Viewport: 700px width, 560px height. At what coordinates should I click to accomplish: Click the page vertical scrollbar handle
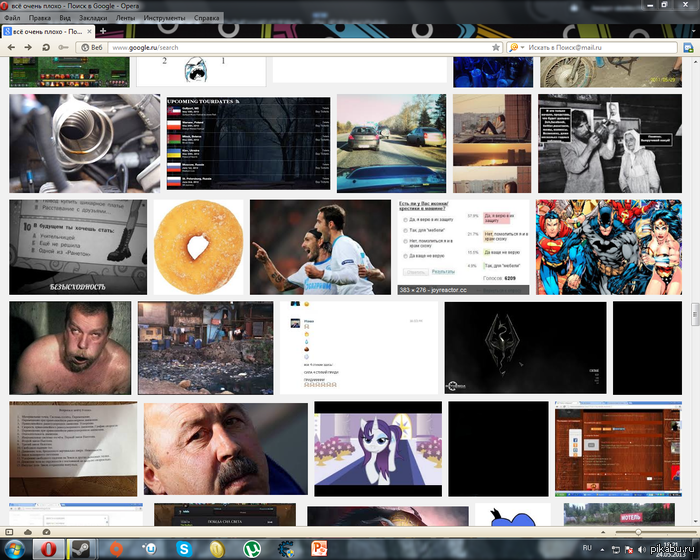(695, 314)
